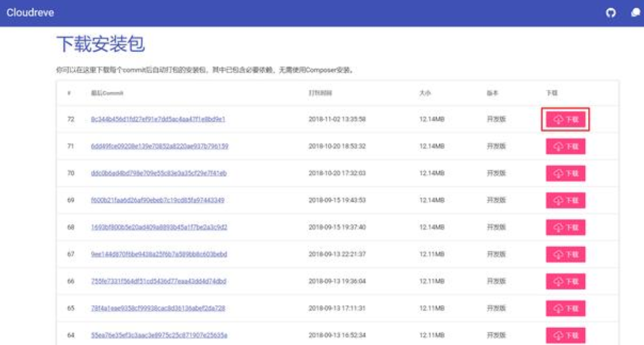Image resolution: width=644 pixels, height=345 pixels.
Task: Download build number 72 package
Action: click(x=565, y=120)
